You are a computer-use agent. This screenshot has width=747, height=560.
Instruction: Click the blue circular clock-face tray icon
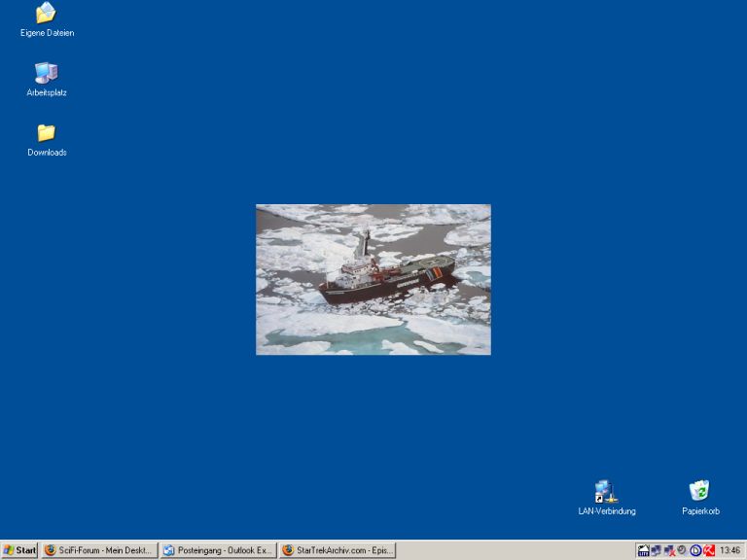click(x=695, y=550)
